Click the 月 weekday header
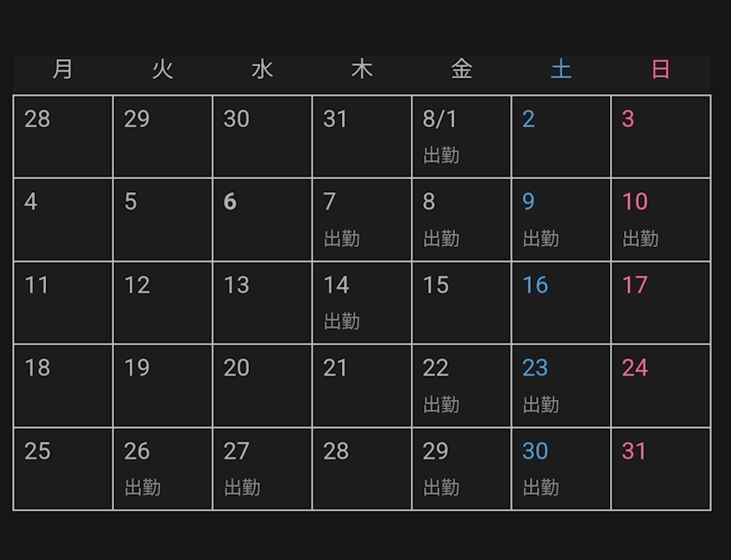 click(63, 70)
